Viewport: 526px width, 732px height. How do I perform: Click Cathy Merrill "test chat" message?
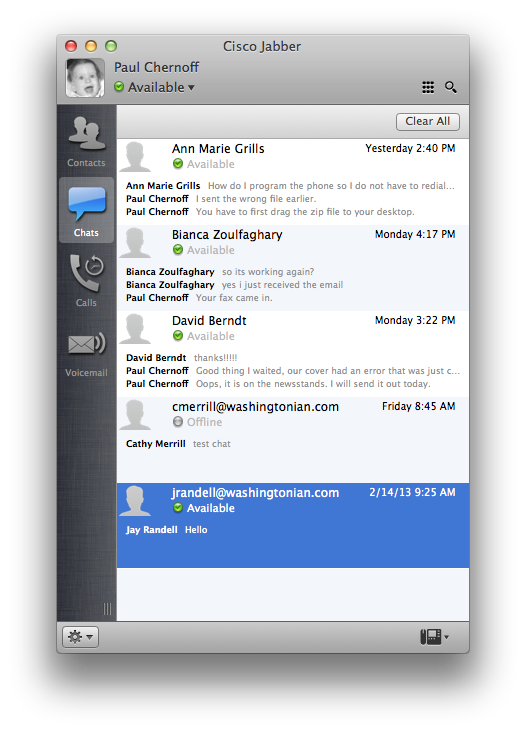(212, 443)
